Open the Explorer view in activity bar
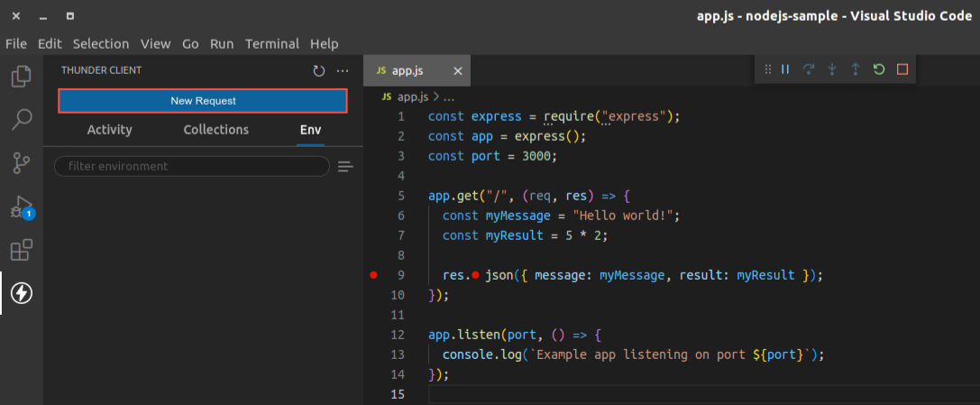 22,77
